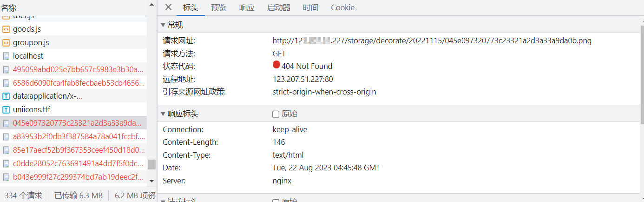The image size is (644, 202).
Task: Open the Cookie tab
Action: [342, 7]
